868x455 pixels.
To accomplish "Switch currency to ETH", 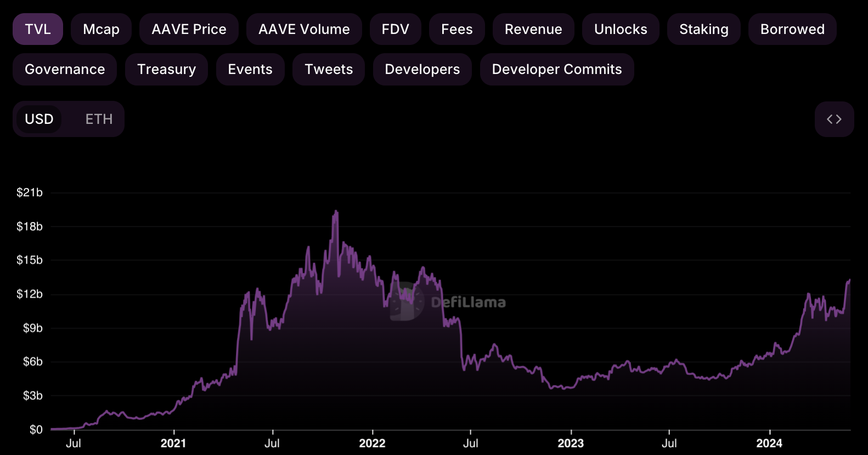I will click(99, 119).
